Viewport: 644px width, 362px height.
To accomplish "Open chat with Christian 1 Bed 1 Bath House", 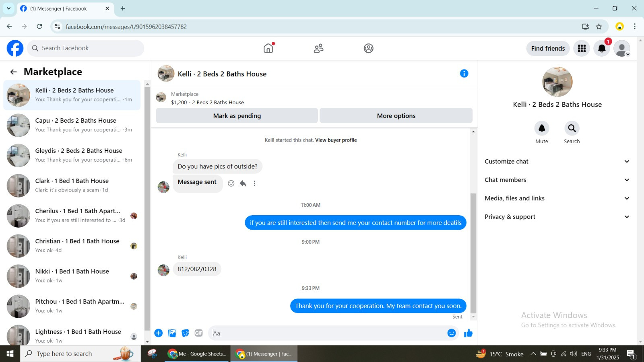I will [x=72, y=246].
